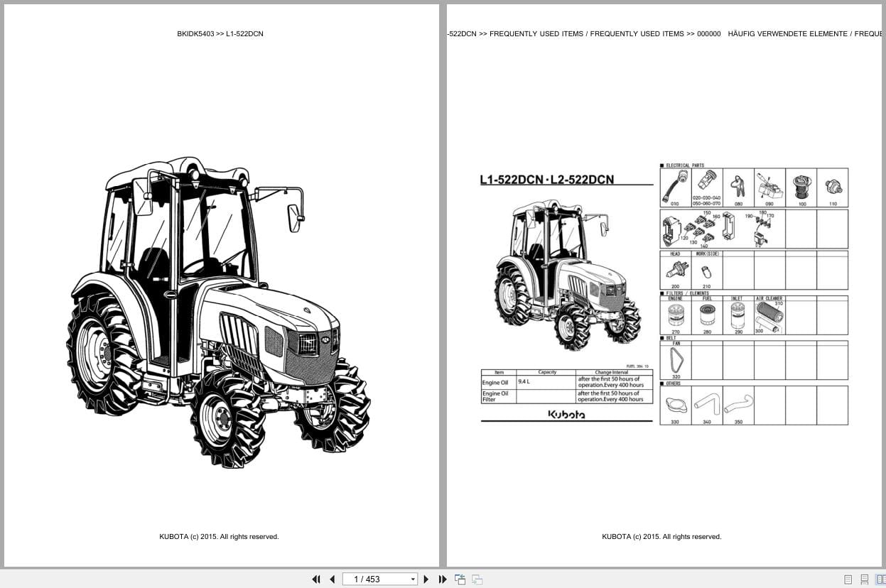Switch to two-page view
The width and height of the screenshot is (886, 588).
coord(881,579)
